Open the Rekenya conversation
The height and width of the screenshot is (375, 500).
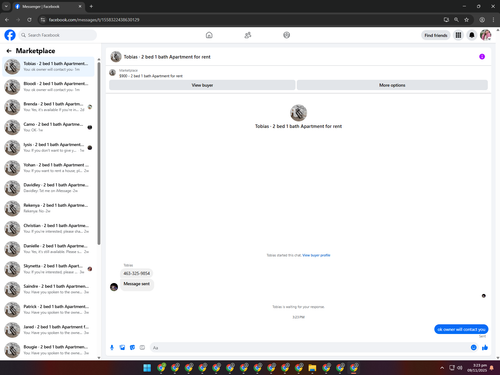pos(49,208)
